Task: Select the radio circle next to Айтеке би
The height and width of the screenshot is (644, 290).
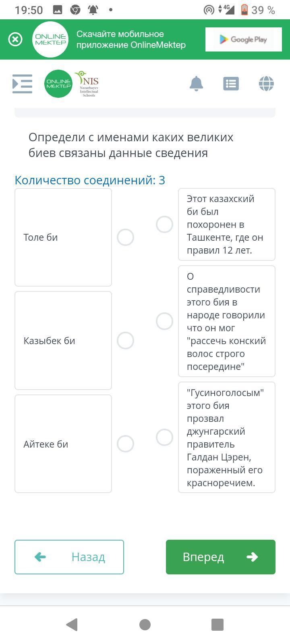Action: [125, 444]
